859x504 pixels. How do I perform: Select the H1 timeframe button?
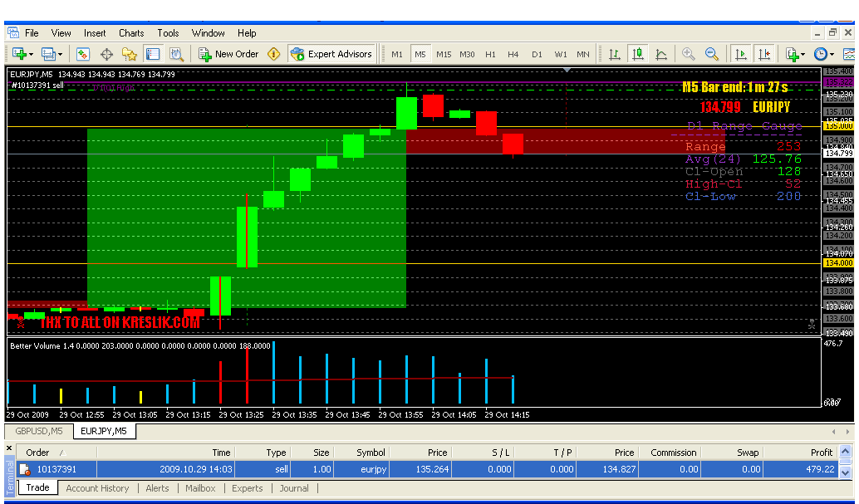click(490, 54)
